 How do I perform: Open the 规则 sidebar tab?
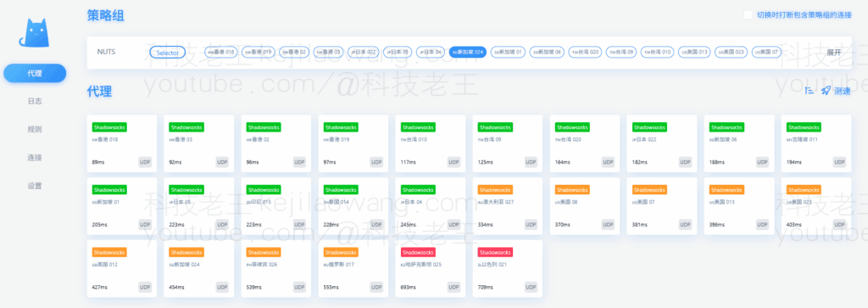(35, 130)
